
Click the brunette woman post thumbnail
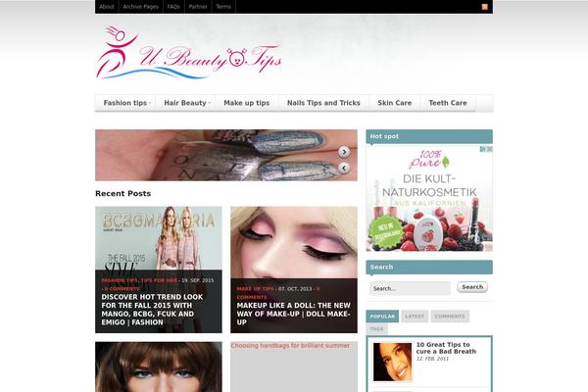[x=158, y=367]
